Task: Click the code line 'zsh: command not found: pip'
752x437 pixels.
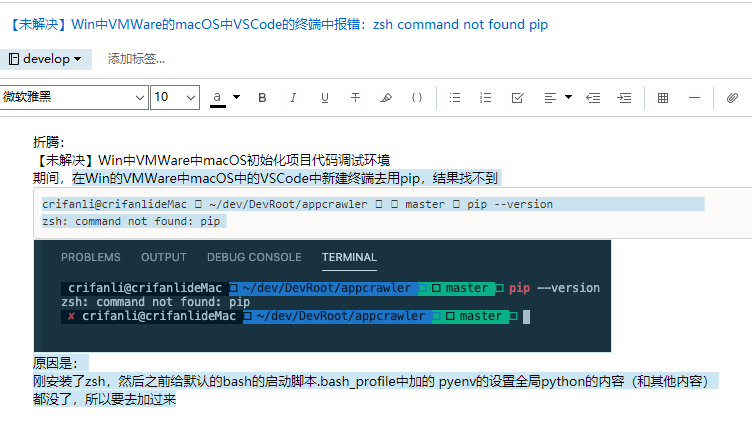Action: pyautogui.click(x=131, y=221)
